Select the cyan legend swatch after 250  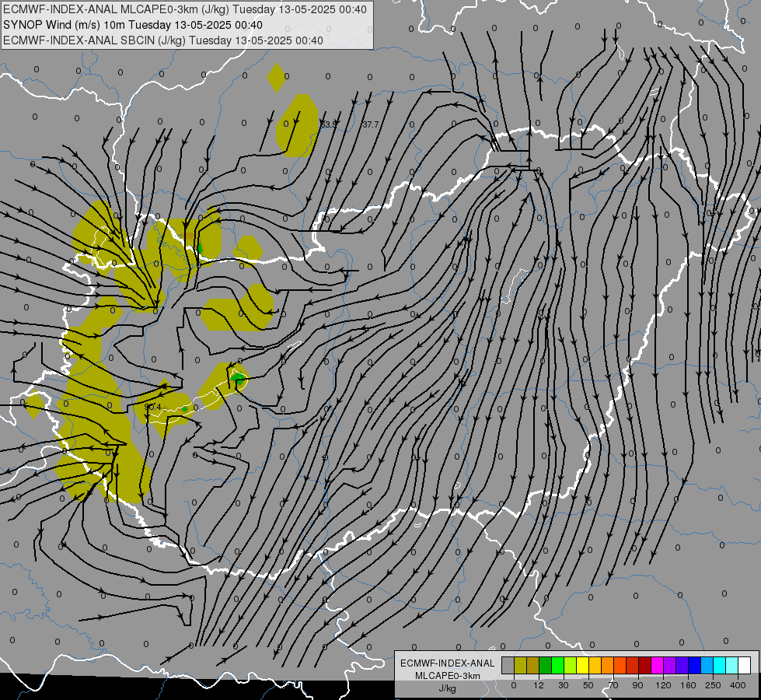point(720,665)
